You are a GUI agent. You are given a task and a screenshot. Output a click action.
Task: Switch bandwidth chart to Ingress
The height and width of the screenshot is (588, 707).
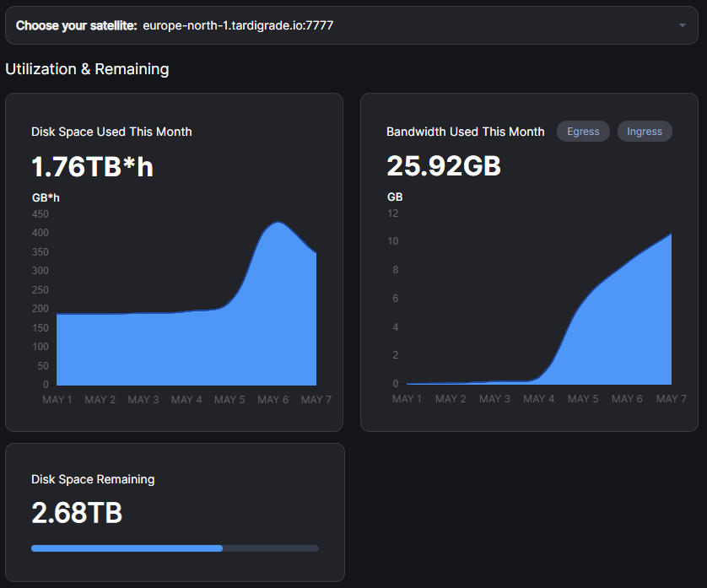[645, 132]
